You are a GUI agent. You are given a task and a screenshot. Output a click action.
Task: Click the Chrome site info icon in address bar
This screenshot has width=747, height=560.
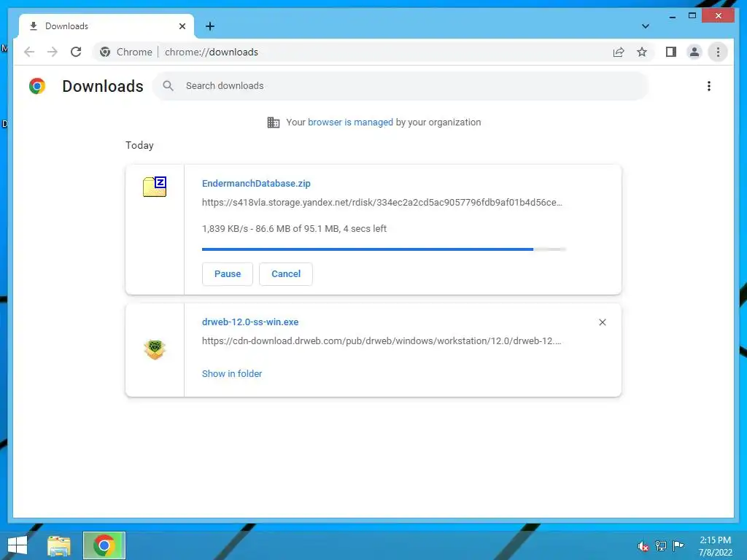coord(105,52)
